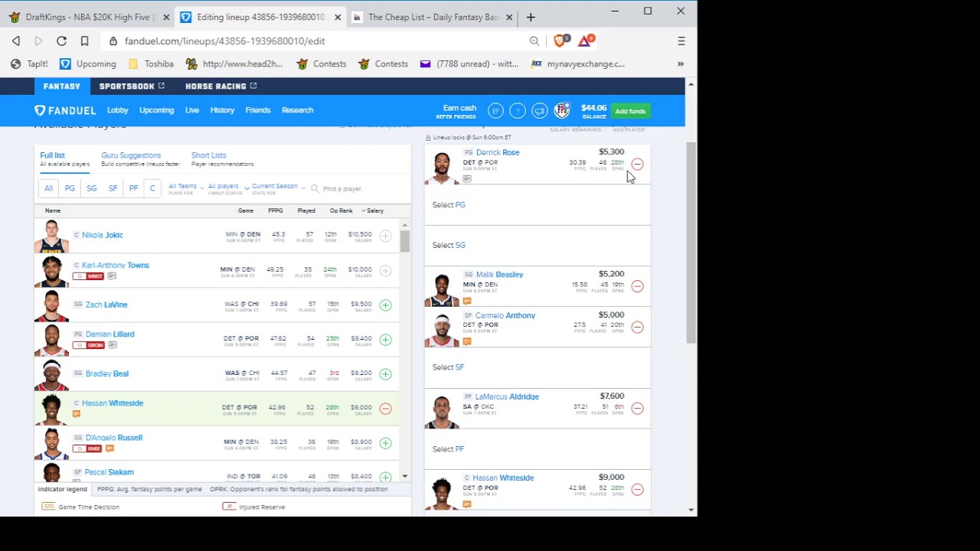This screenshot has width=980, height=551.
Task: Click the Add funds button
Action: click(x=630, y=111)
